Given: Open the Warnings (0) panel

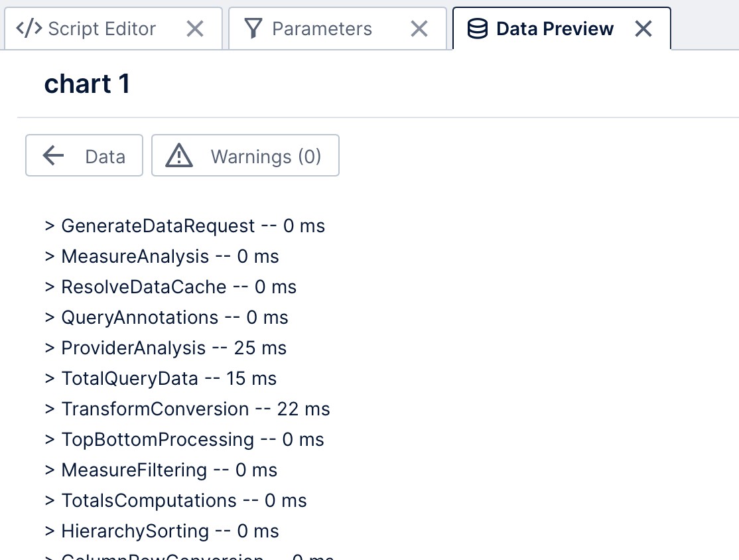Looking at the screenshot, I should 245,156.
